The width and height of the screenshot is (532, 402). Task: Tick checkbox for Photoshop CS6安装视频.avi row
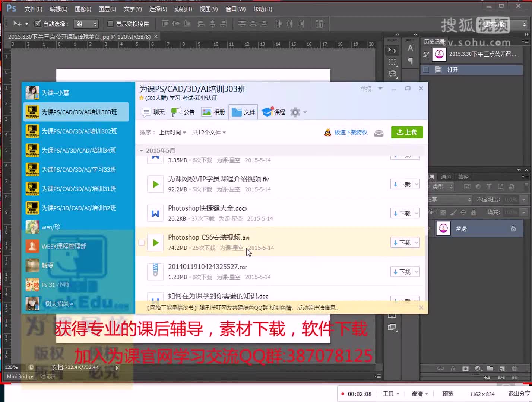pos(142,243)
